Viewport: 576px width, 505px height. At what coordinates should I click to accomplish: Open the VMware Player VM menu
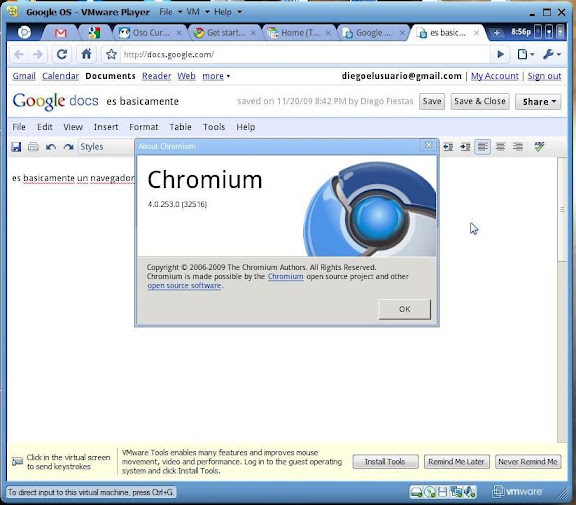198,12
